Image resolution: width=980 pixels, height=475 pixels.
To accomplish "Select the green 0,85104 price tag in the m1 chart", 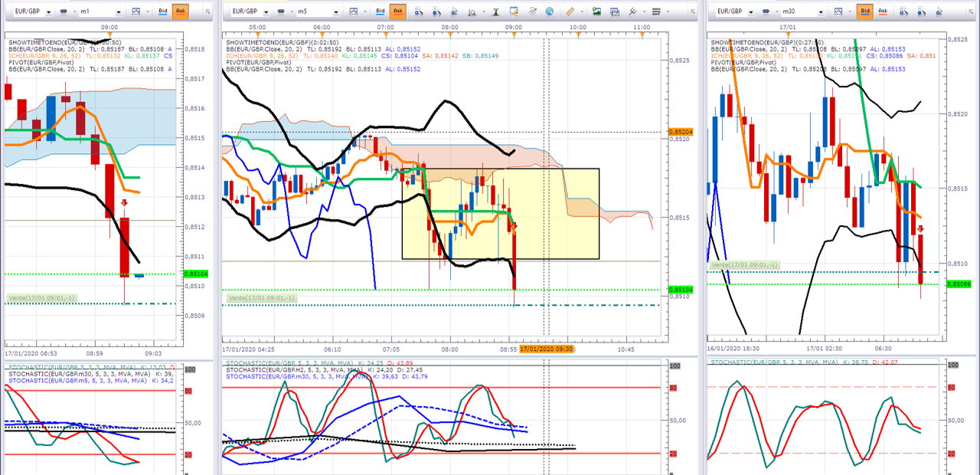I will [x=194, y=274].
